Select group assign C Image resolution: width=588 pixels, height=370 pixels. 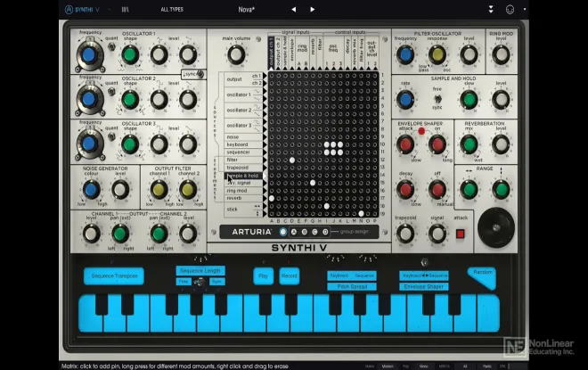314,232
